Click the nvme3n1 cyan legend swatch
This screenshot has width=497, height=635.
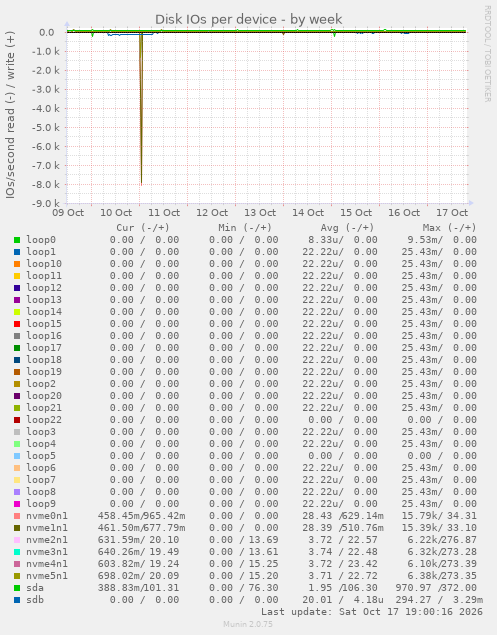(x=17, y=552)
